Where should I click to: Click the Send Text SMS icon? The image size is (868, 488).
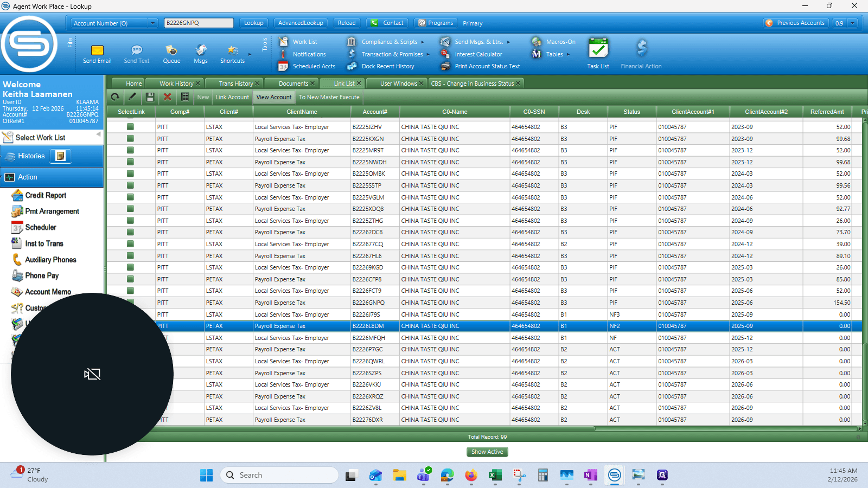coord(137,54)
